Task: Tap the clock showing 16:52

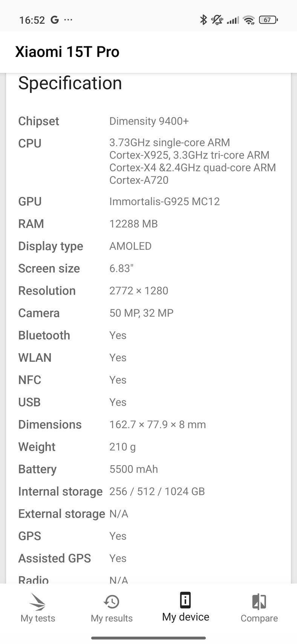Action: point(32,19)
